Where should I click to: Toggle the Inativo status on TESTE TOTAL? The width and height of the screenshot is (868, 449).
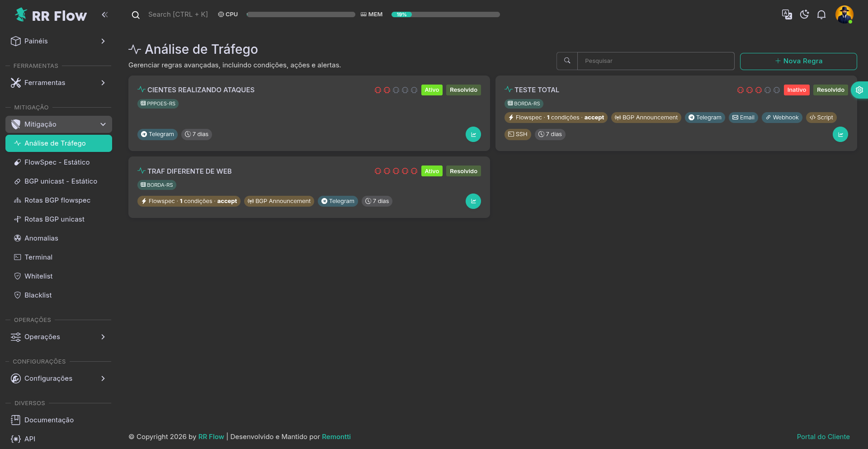pyautogui.click(x=796, y=90)
